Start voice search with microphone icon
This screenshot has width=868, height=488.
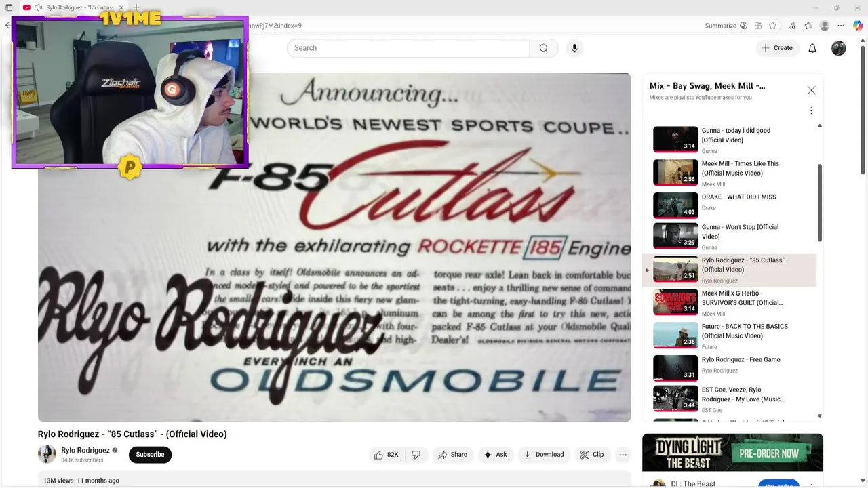click(574, 48)
